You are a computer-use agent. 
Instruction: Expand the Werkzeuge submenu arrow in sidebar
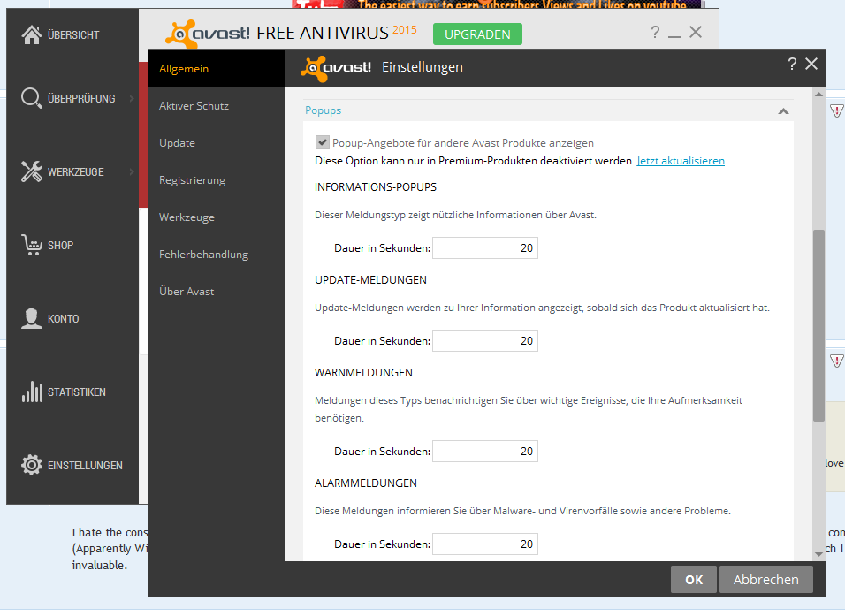pyautogui.click(x=132, y=171)
